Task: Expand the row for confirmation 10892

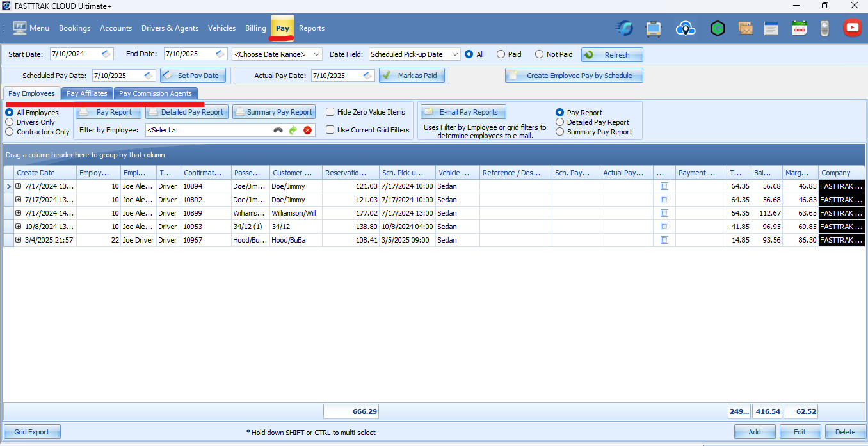Action: 19,200
